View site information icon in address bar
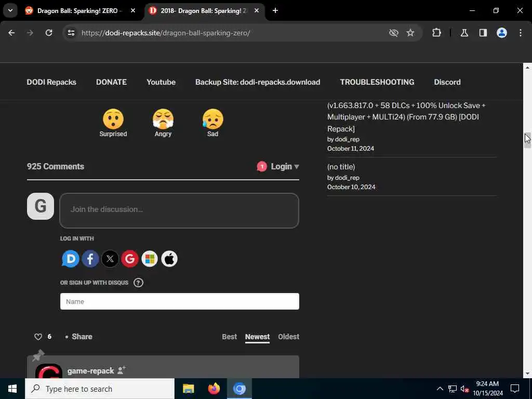532x399 pixels. 71,33
